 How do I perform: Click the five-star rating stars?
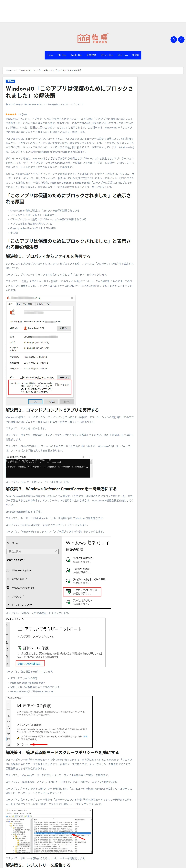coord(11,114)
